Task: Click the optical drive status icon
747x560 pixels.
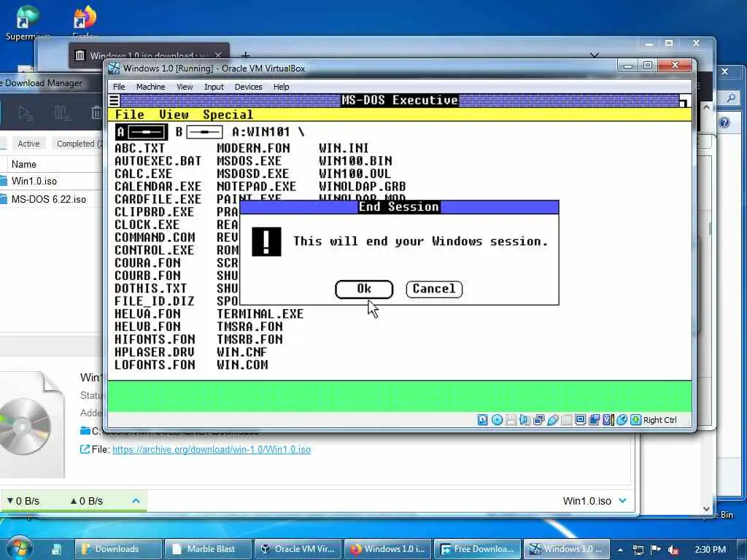Action: click(497, 419)
